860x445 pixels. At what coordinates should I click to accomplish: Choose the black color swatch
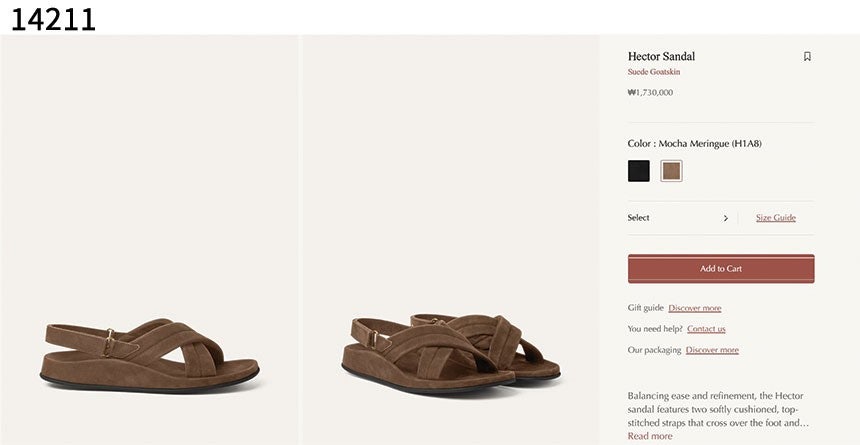[x=638, y=171]
